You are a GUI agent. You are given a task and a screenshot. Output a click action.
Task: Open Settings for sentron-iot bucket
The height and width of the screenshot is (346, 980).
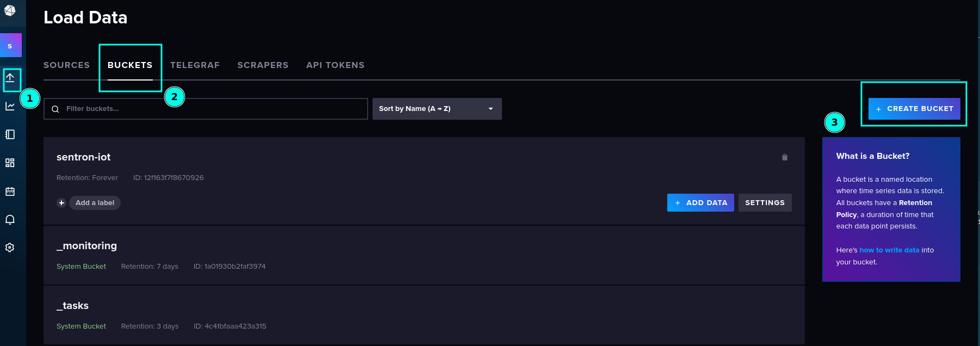pyautogui.click(x=765, y=203)
